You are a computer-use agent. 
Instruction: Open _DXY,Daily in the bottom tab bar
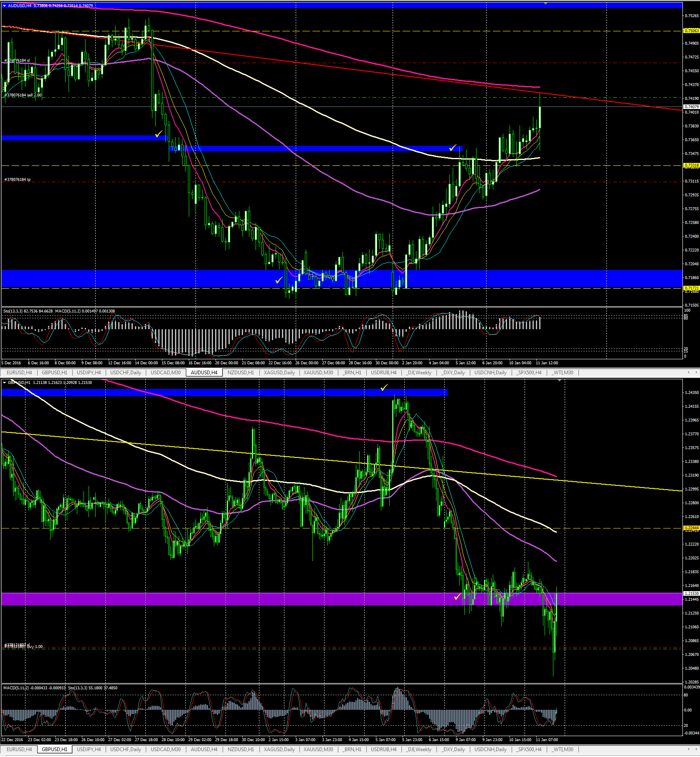pyautogui.click(x=453, y=749)
